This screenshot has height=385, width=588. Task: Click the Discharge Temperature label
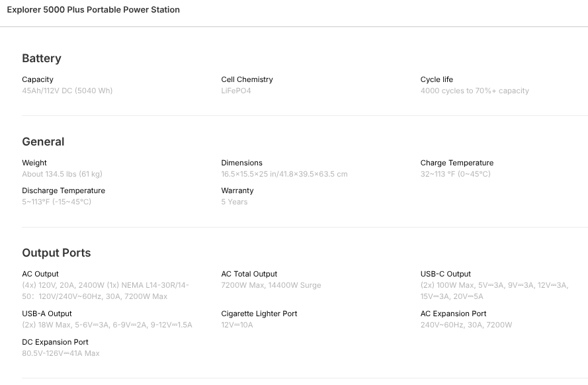point(63,191)
